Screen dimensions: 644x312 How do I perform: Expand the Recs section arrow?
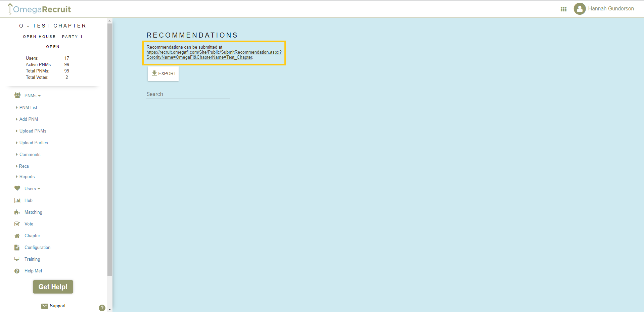click(x=24, y=166)
